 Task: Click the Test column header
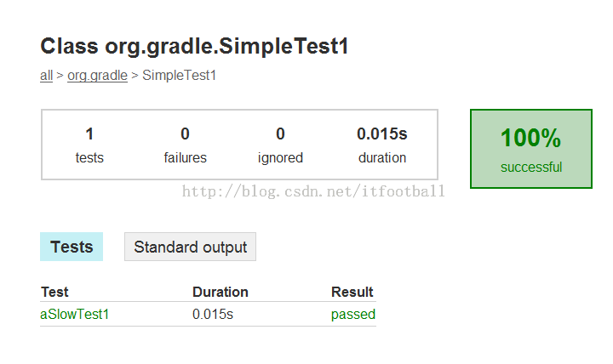click(x=54, y=292)
